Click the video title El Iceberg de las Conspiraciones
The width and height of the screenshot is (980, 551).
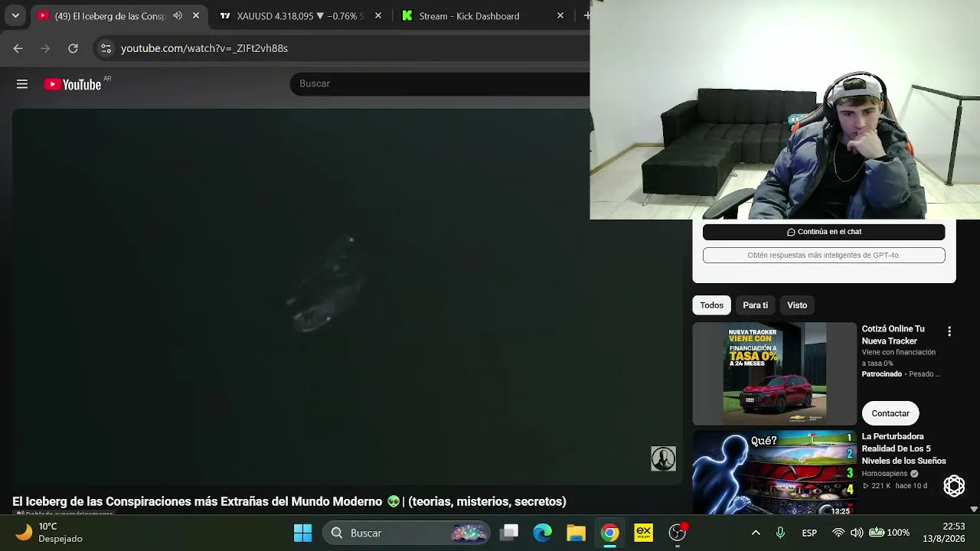289,501
